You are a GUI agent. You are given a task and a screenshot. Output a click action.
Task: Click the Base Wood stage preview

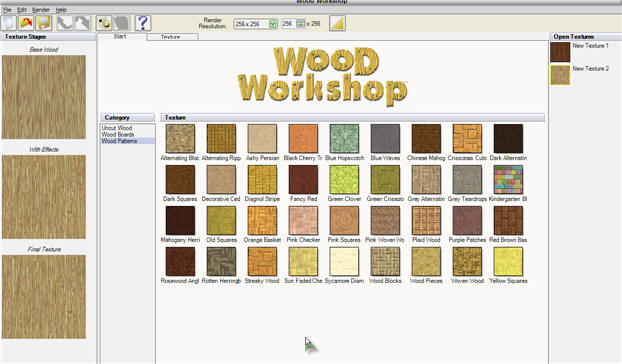click(x=44, y=97)
